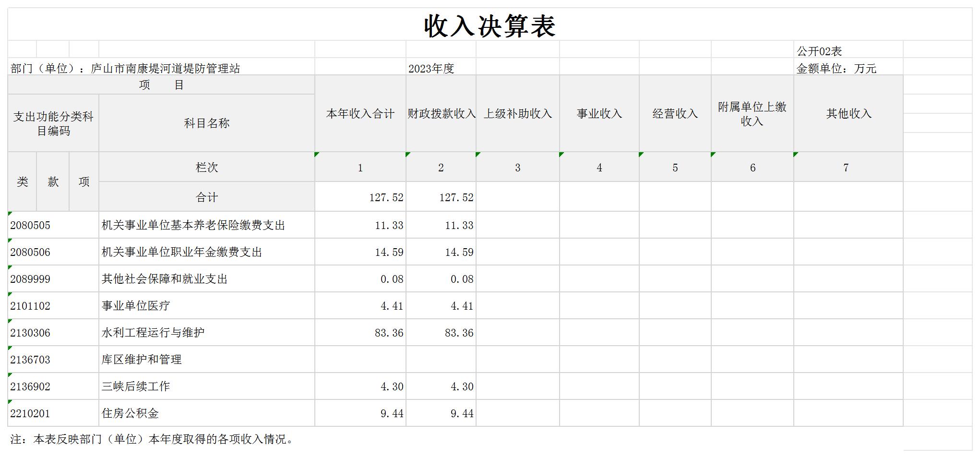This screenshot has height=458, width=980.
Task: Select the 本年收入合计 column header
Action: 360,114
